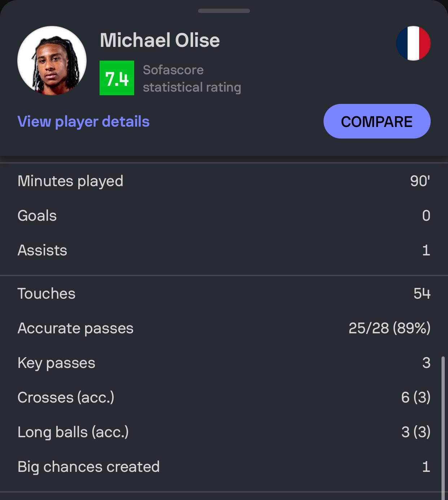Click the Sofascore statistical rating label
This screenshot has width=448, height=500.
coord(192,78)
